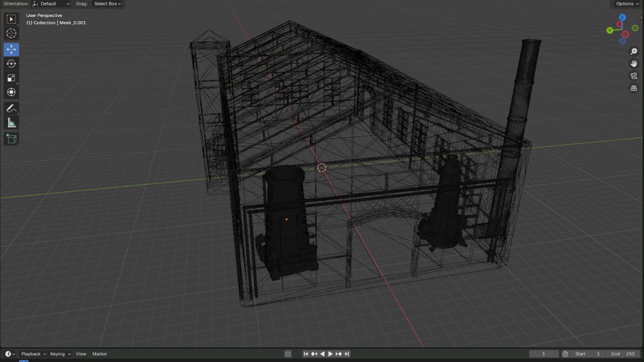Viewport: 644px width, 362px height.
Task: Toggle camera view with camera icon
Action: [634, 76]
